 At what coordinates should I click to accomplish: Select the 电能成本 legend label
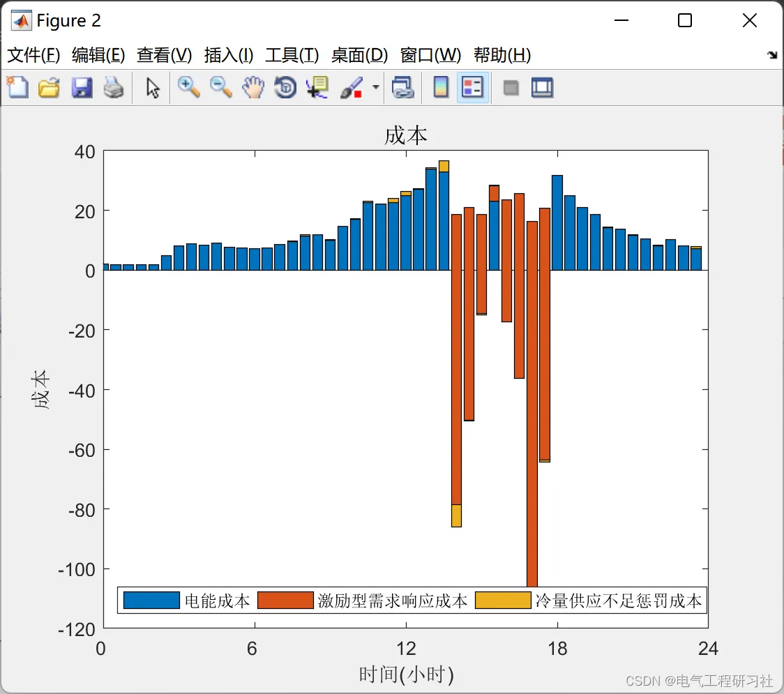click(217, 601)
